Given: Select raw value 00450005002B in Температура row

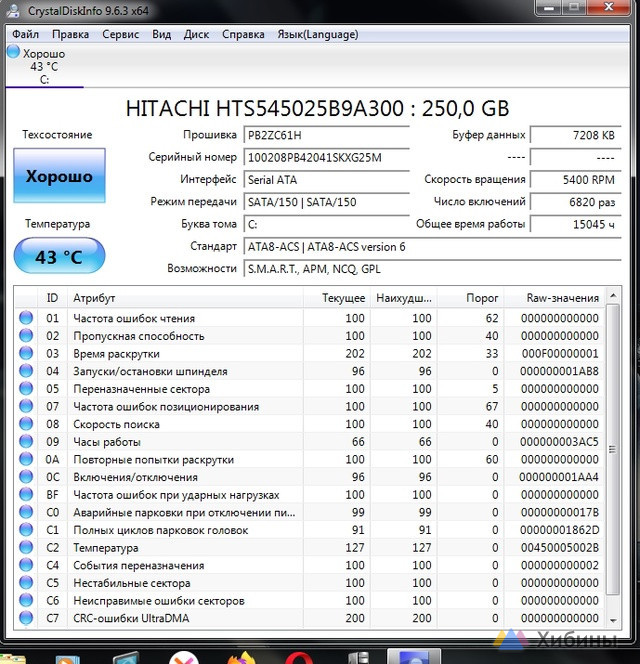Looking at the screenshot, I should point(559,548).
